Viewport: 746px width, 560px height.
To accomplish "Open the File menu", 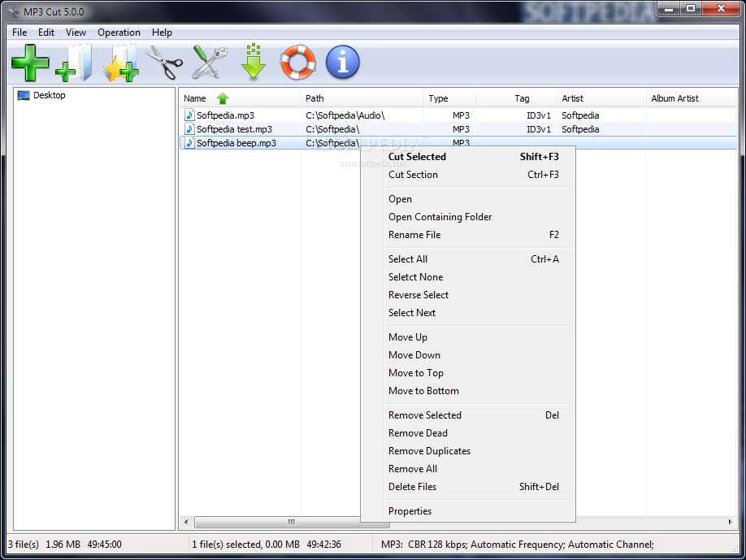I will (20, 33).
